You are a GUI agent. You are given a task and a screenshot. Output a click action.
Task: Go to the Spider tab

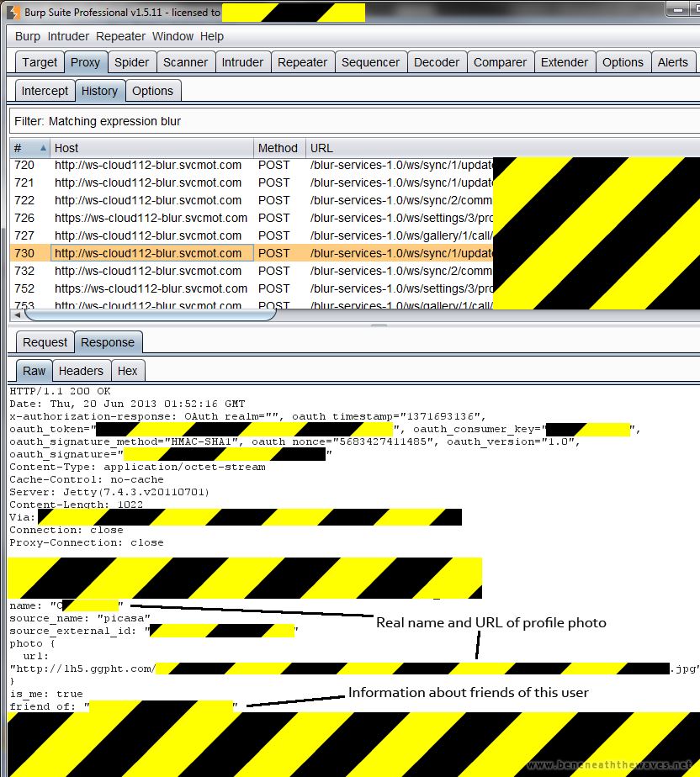pos(131,62)
